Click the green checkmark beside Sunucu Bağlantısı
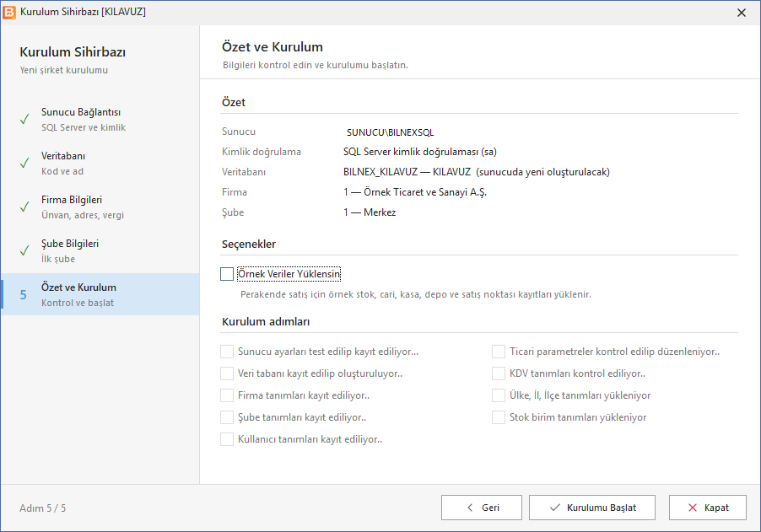761x532 pixels. [24, 120]
